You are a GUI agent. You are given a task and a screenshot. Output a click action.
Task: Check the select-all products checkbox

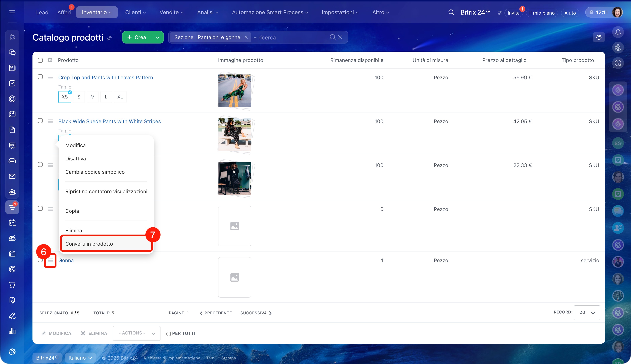click(x=40, y=60)
